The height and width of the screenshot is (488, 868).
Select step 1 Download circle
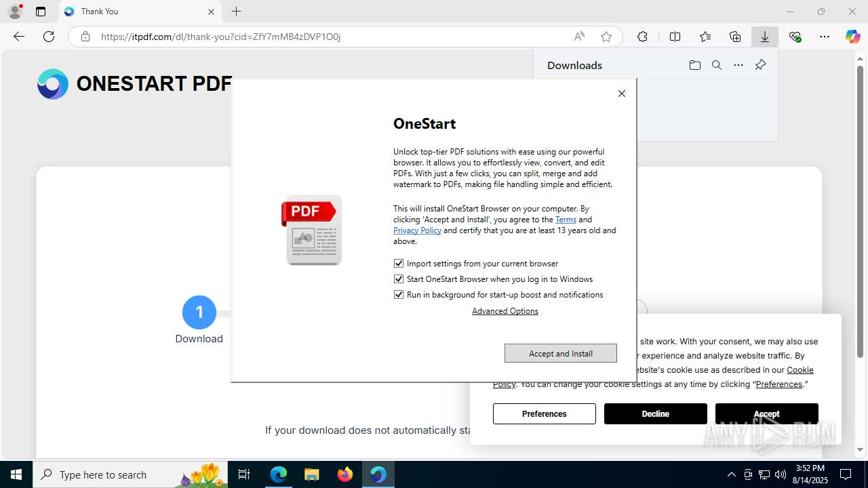[199, 312]
